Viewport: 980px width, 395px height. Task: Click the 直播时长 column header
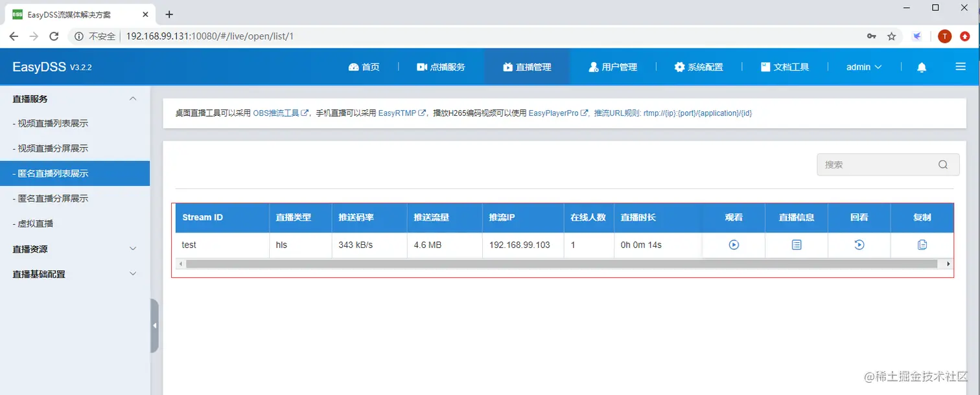pos(658,218)
